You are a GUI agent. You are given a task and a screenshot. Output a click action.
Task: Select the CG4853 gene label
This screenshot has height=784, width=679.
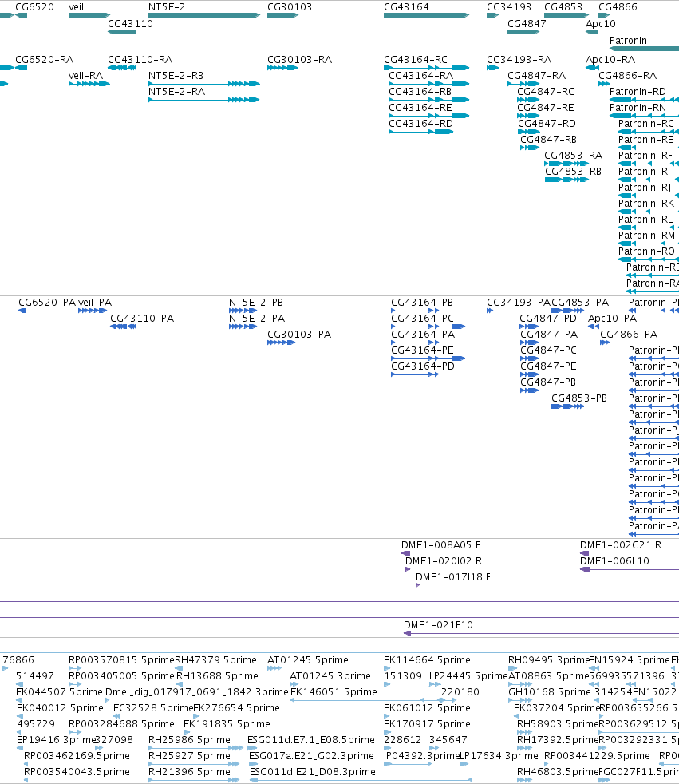point(563,7)
